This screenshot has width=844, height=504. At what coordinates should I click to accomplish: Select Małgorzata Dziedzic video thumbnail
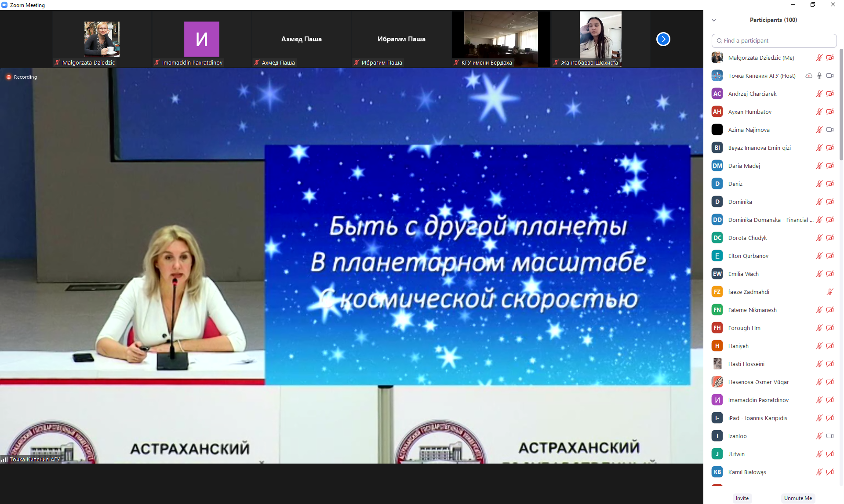coord(102,39)
